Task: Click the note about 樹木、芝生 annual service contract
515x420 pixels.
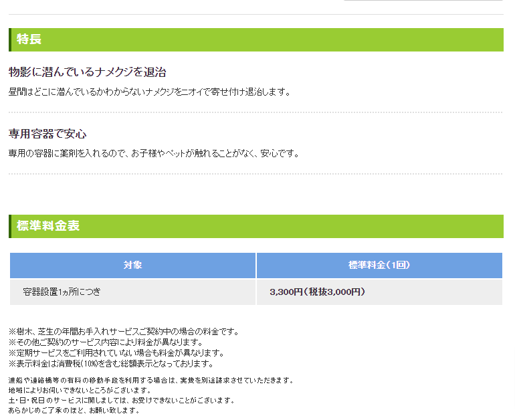Action: point(124,332)
